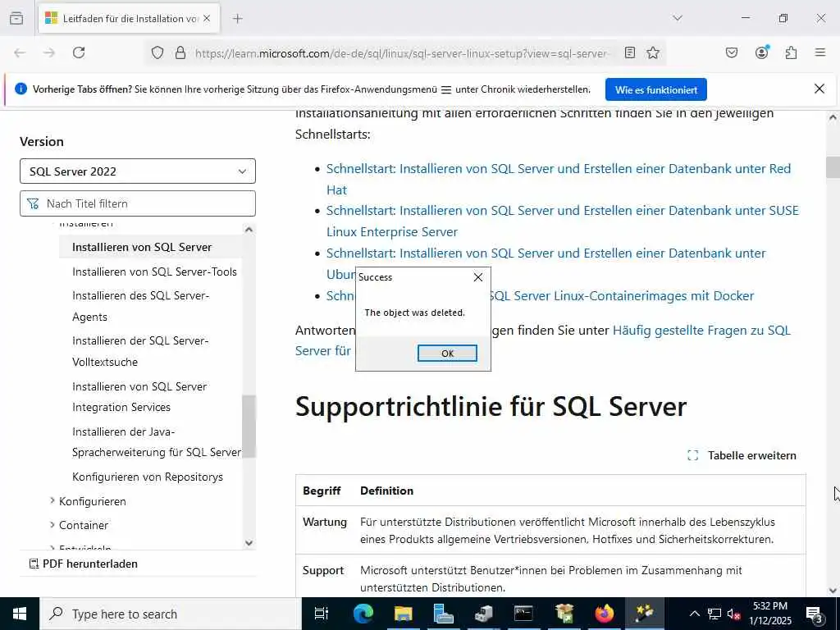The height and width of the screenshot is (630, 840).
Task: Open the extensions puzzle icon
Action: pos(791,52)
